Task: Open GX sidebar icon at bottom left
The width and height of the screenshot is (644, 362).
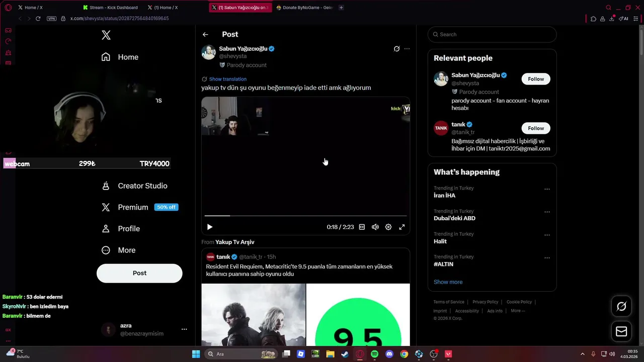Action: (8, 330)
